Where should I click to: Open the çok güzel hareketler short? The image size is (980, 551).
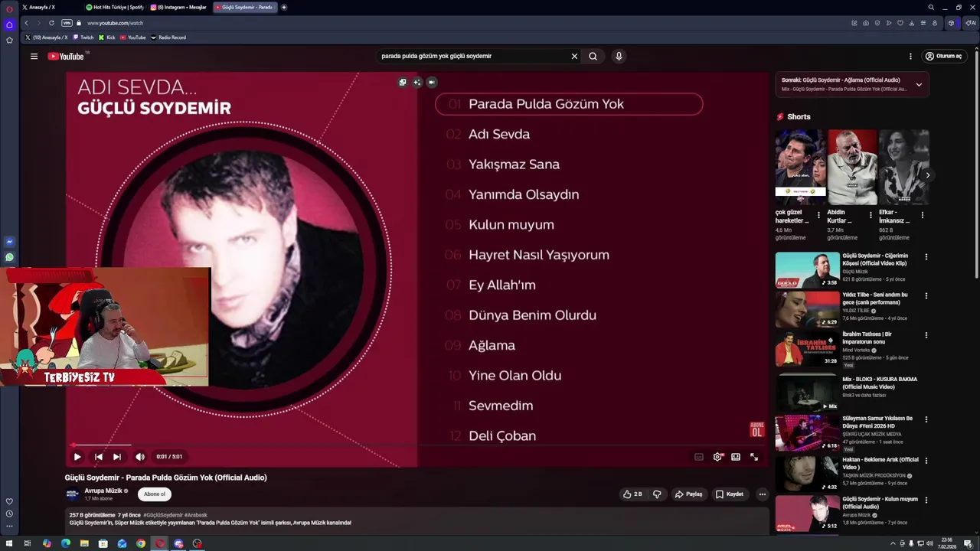[800, 165]
